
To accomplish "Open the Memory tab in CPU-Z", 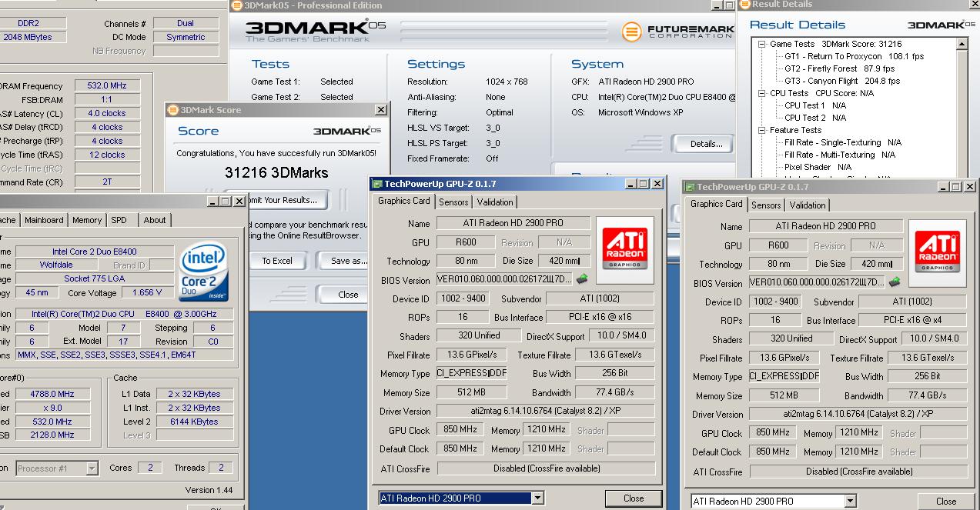I will pos(87,220).
